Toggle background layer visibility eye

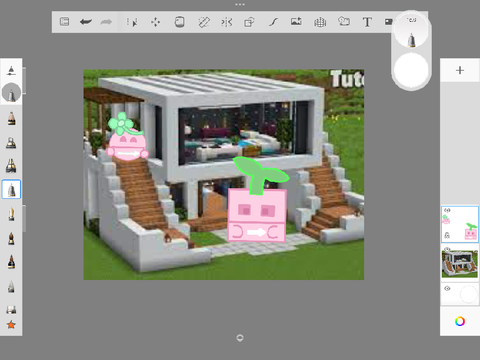[x=447, y=289]
